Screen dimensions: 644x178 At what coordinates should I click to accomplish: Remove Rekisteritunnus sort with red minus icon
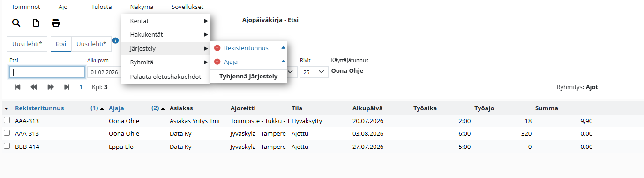tap(217, 48)
